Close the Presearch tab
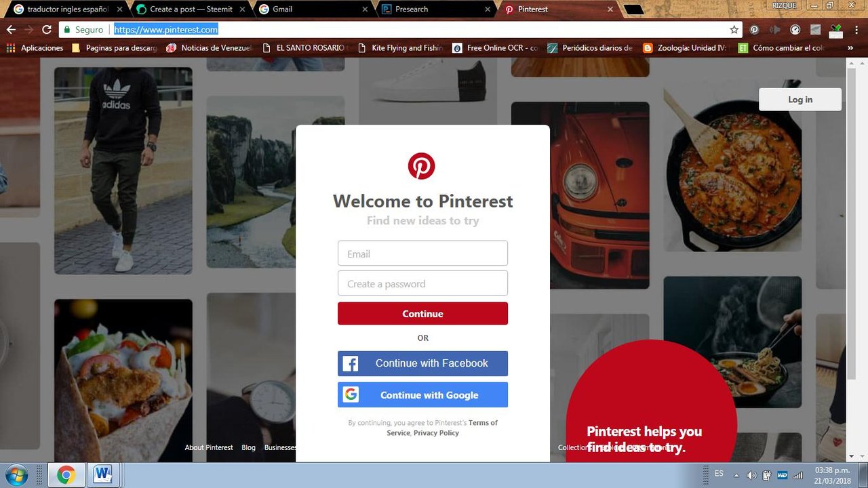The height and width of the screenshot is (488, 868). point(488,9)
